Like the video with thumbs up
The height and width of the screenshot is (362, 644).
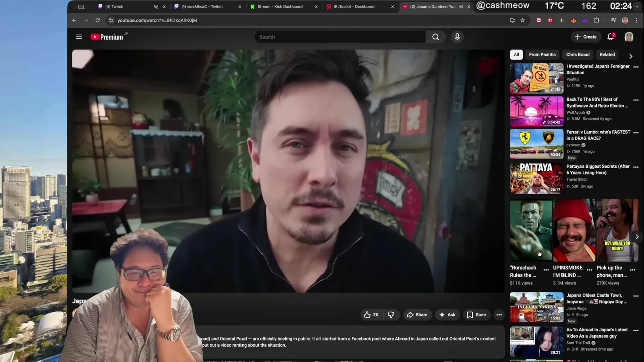371,315
